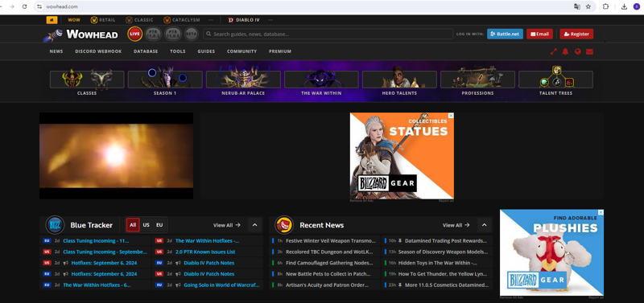Filter Blue Tracker by EU
Screen dimensions: 644x303
click(x=159, y=225)
